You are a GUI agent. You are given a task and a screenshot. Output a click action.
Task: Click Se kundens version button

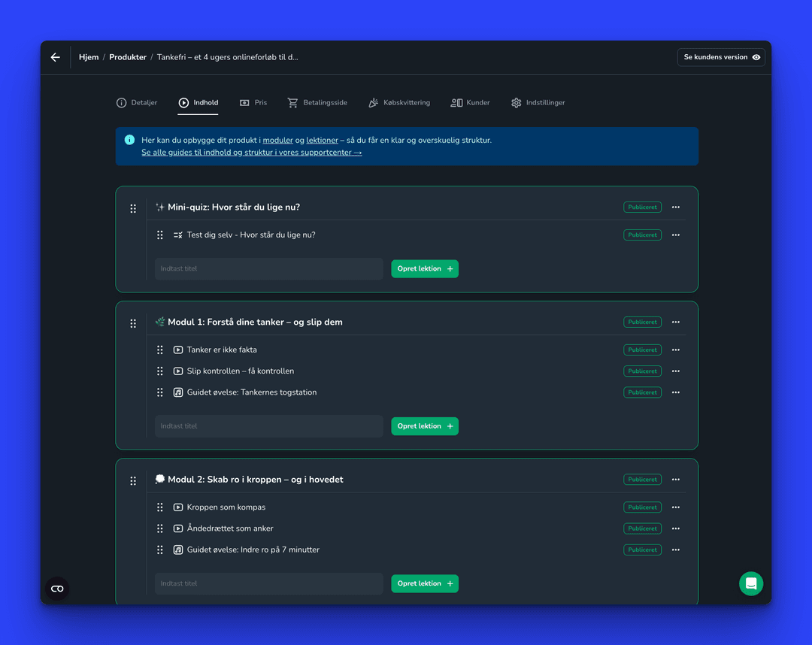pyautogui.click(x=721, y=57)
